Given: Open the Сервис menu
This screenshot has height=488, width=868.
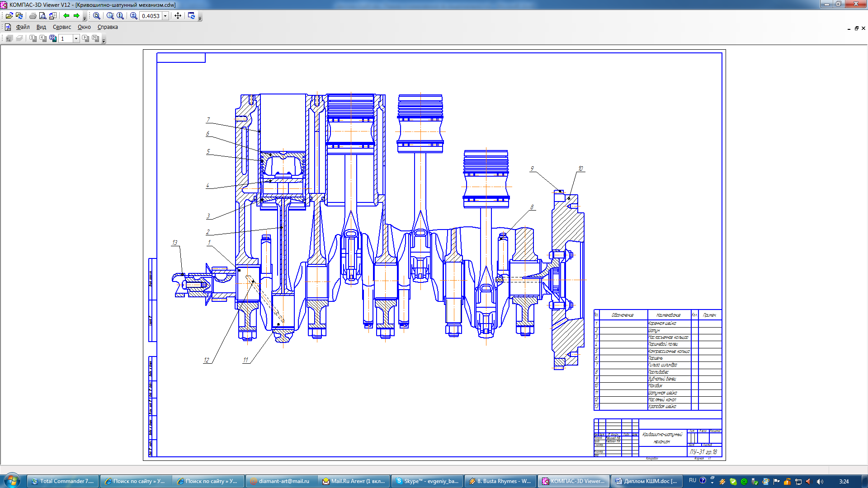Looking at the screenshot, I should pyautogui.click(x=62, y=27).
